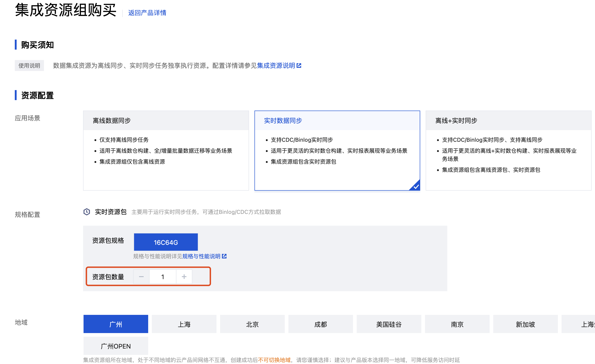Click the external-link icon after 集成资源说明
595x364 pixels.
pyautogui.click(x=299, y=66)
